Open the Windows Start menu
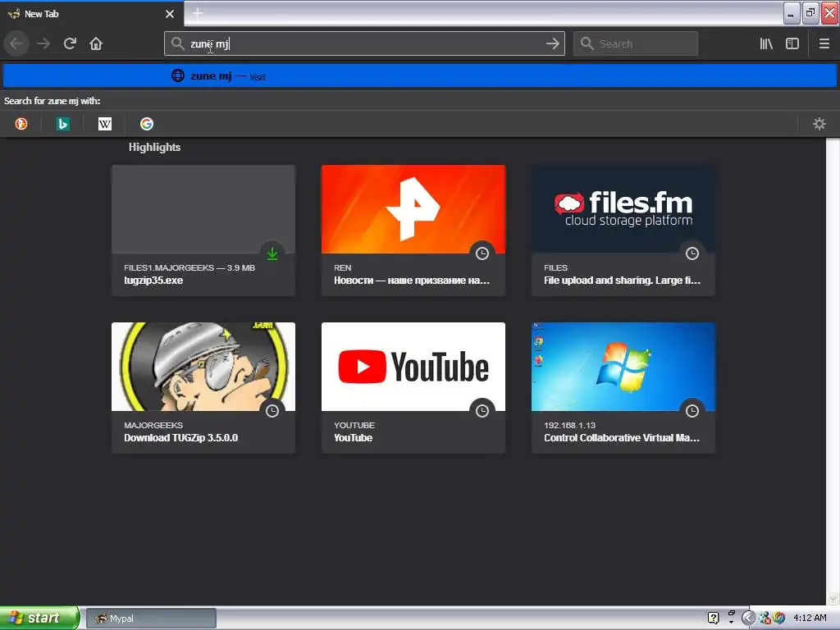This screenshot has height=630, width=840. coord(39,618)
